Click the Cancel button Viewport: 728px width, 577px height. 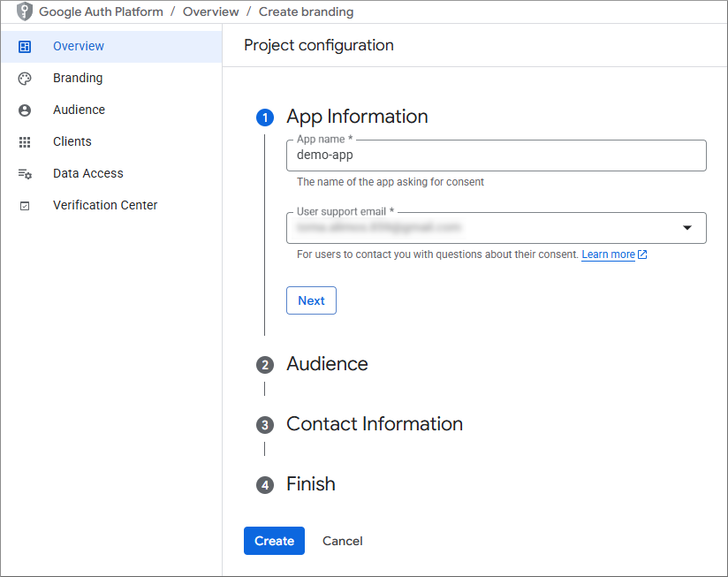pyautogui.click(x=343, y=541)
